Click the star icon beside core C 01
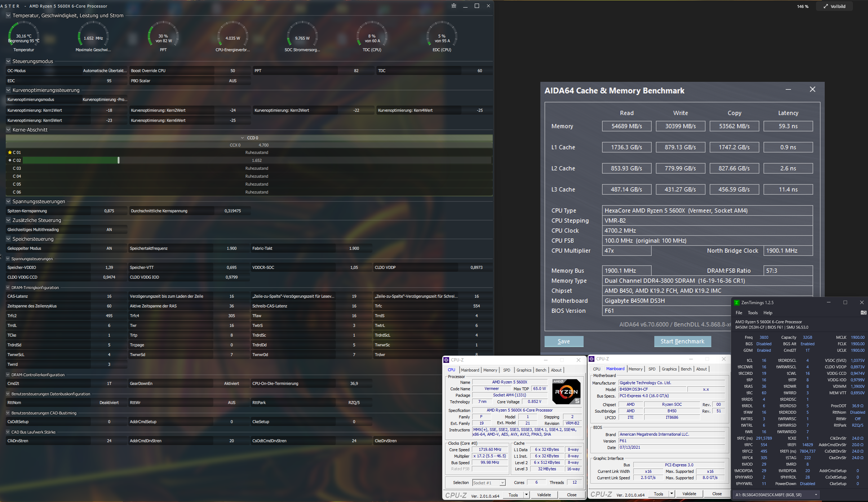868x502 pixels. tap(10, 152)
